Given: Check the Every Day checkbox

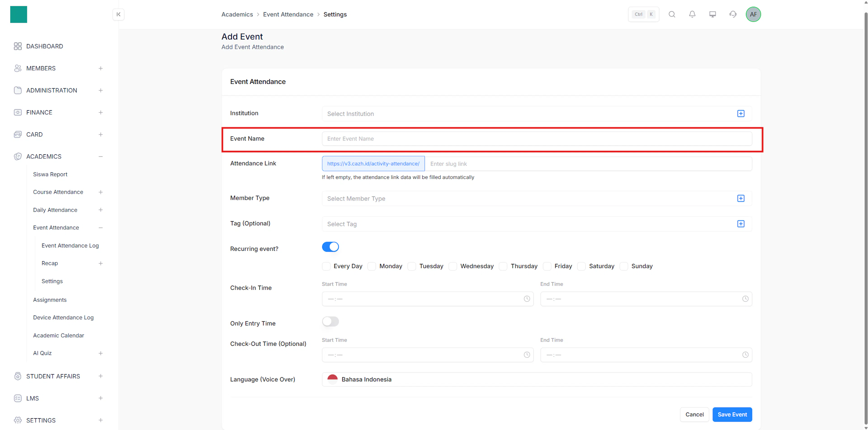Looking at the screenshot, I should pos(326,266).
